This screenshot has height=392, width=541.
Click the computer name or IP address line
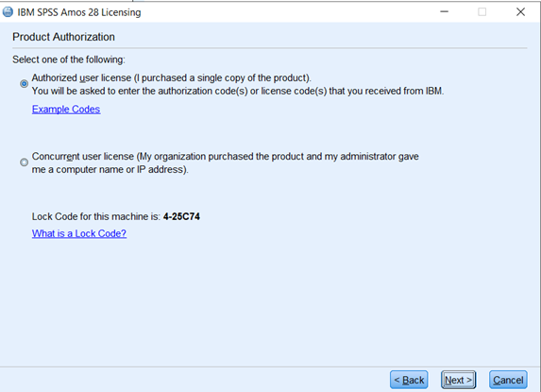(x=110, y=170)
